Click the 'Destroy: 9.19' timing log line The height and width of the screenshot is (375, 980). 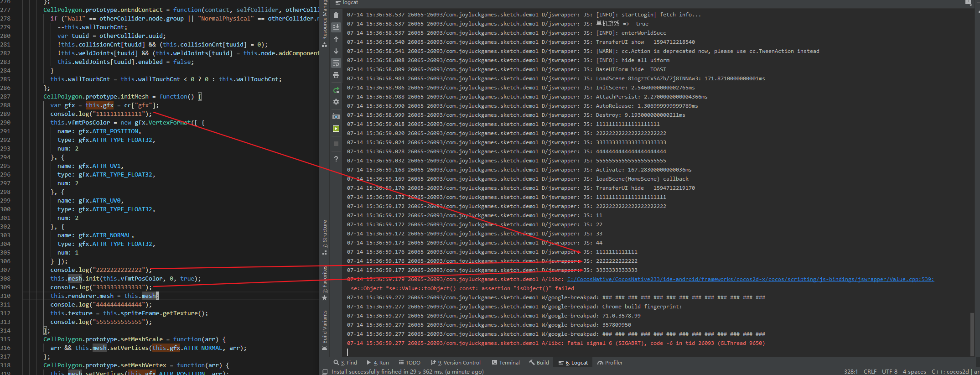tap(516, 115)
